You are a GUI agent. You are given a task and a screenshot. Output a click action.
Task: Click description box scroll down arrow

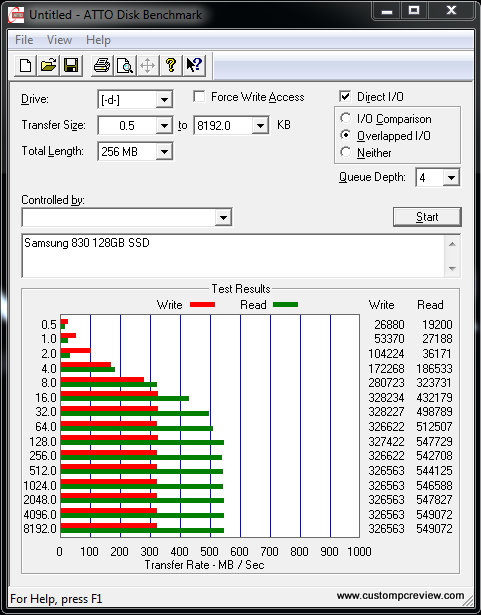click(x=452, y=269)
